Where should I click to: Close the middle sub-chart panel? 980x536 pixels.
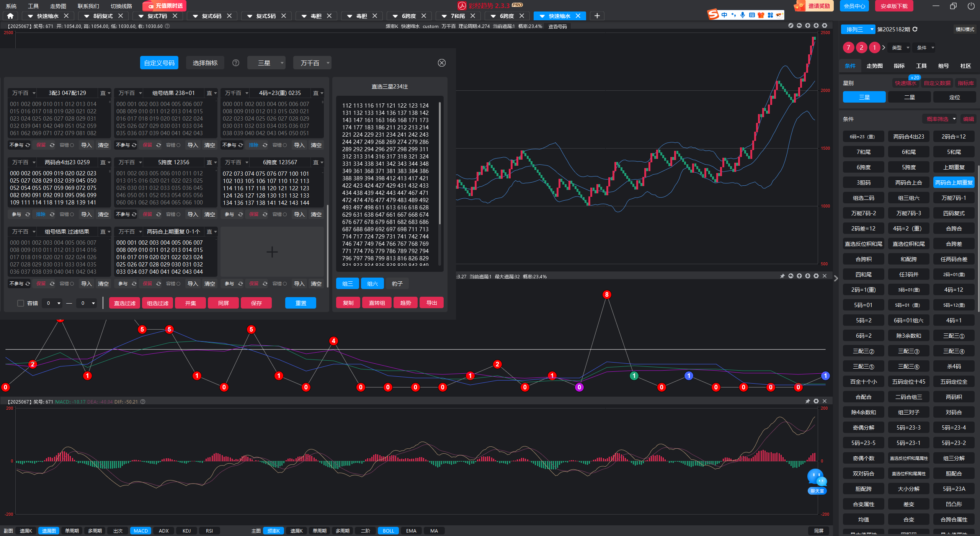825,276
